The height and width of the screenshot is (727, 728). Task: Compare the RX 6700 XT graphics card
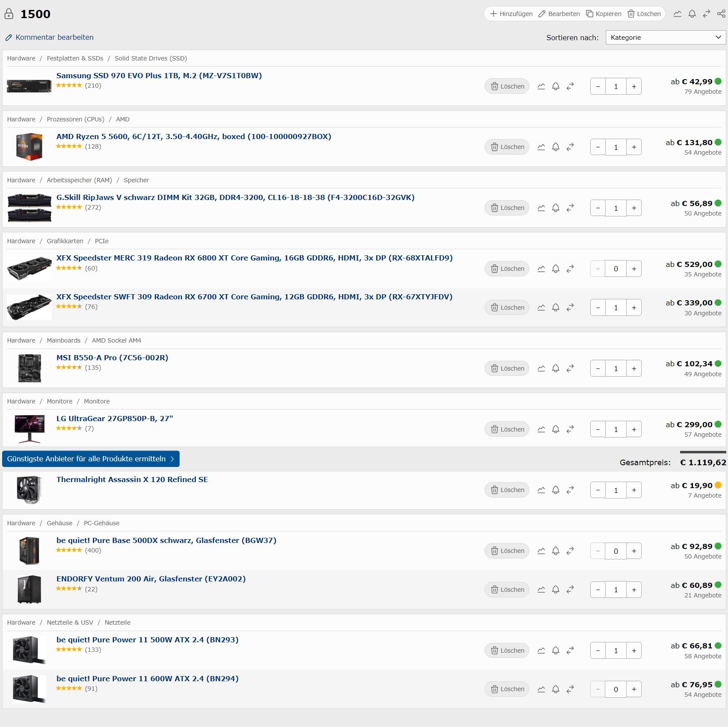point(570,308)
